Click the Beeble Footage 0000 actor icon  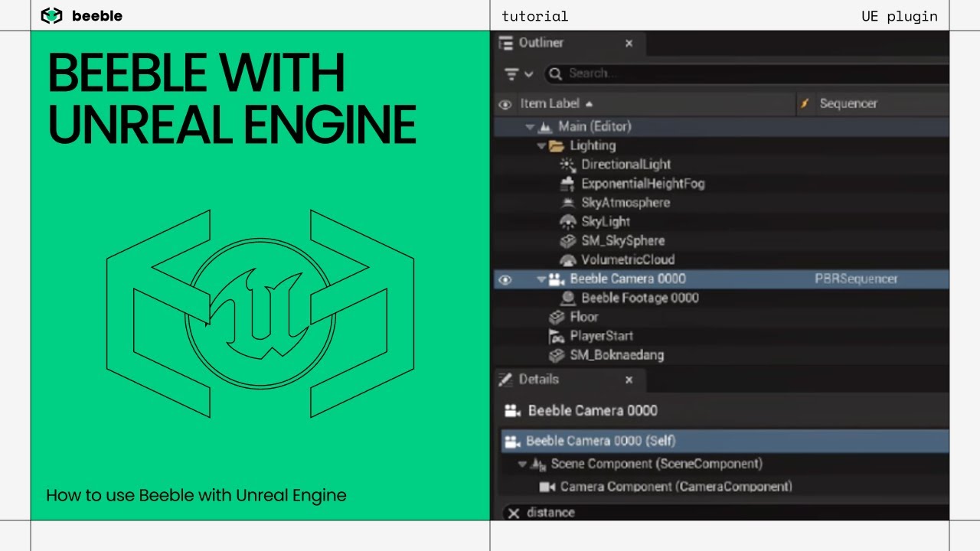[567, 298]
